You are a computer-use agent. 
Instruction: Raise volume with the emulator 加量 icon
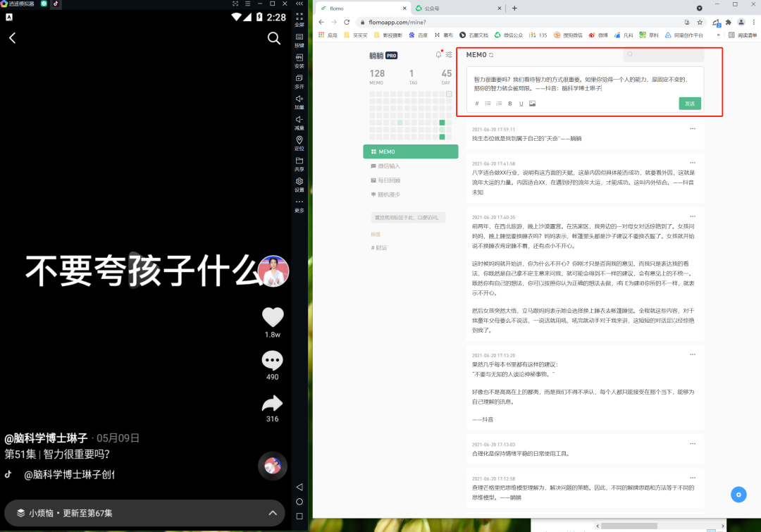pyautogui.click(x=299, y=99)
